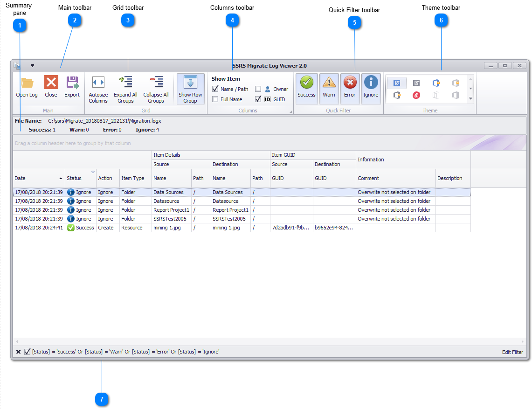The width and height of the screenshot is (532, 409).
Task: Select the 'Resource' item type cell
Action: point(135,228)
